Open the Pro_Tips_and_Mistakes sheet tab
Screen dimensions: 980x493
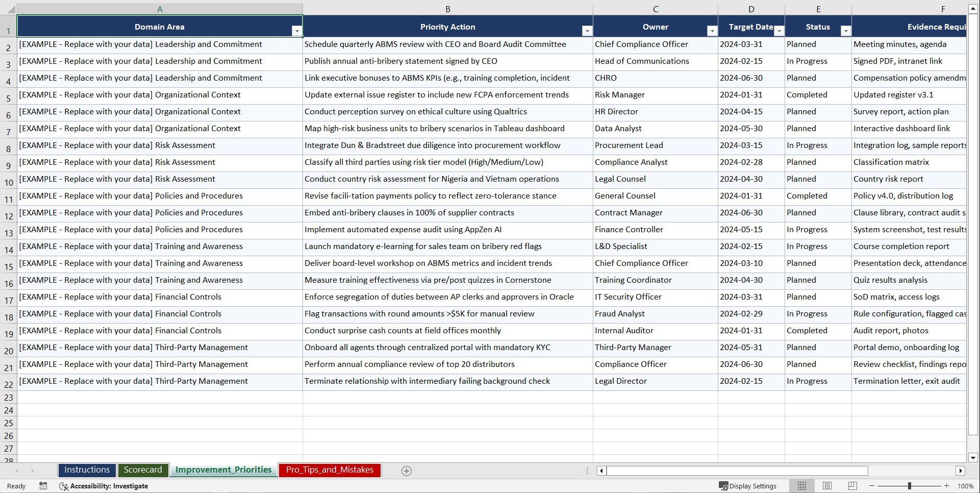[x=329, y=470]
